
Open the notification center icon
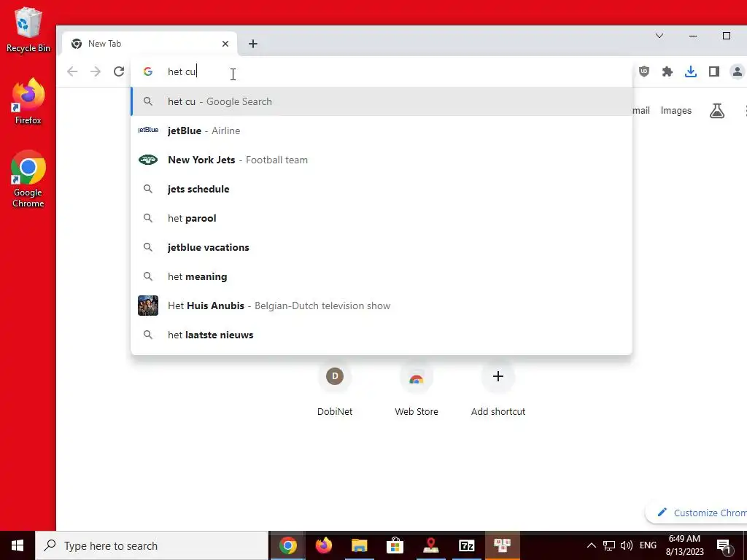[724, 545]
